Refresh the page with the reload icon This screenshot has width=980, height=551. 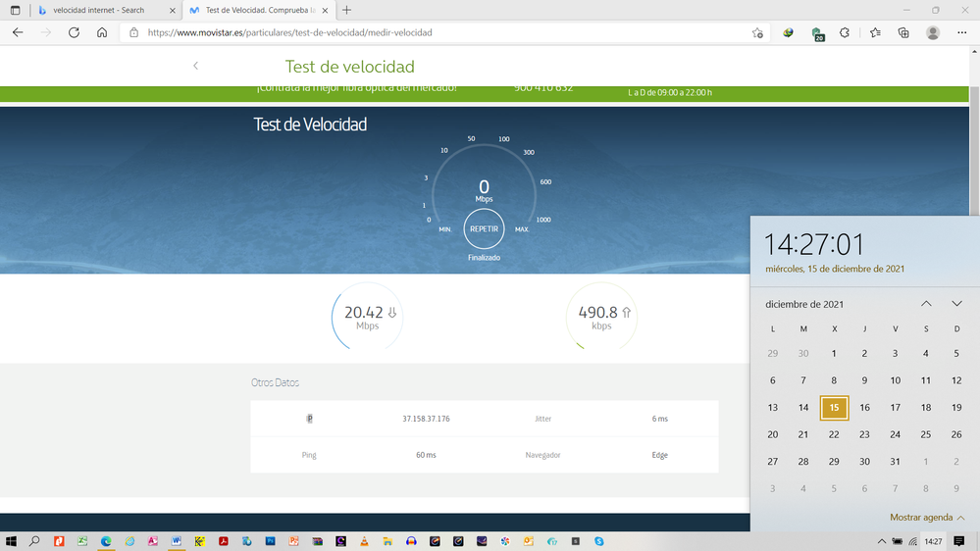(74, 32)
